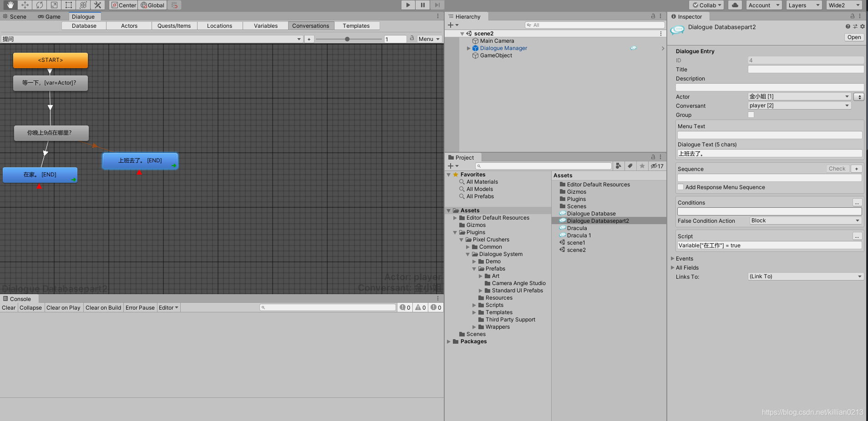The height and width of the screenshot is (421, 868).
Task: Open the Conditions wizard button
Action: [x=857, y=202]
